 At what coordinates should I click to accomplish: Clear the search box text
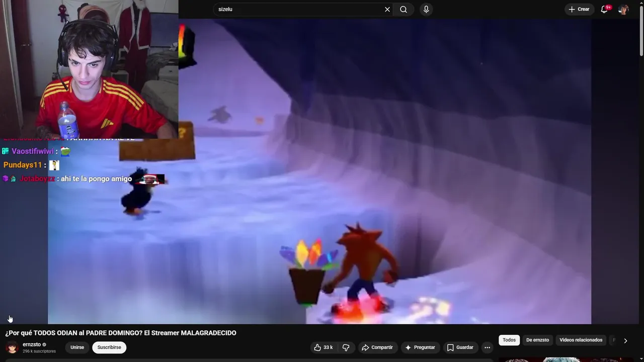pyautogui.click(x=387, y=10)
